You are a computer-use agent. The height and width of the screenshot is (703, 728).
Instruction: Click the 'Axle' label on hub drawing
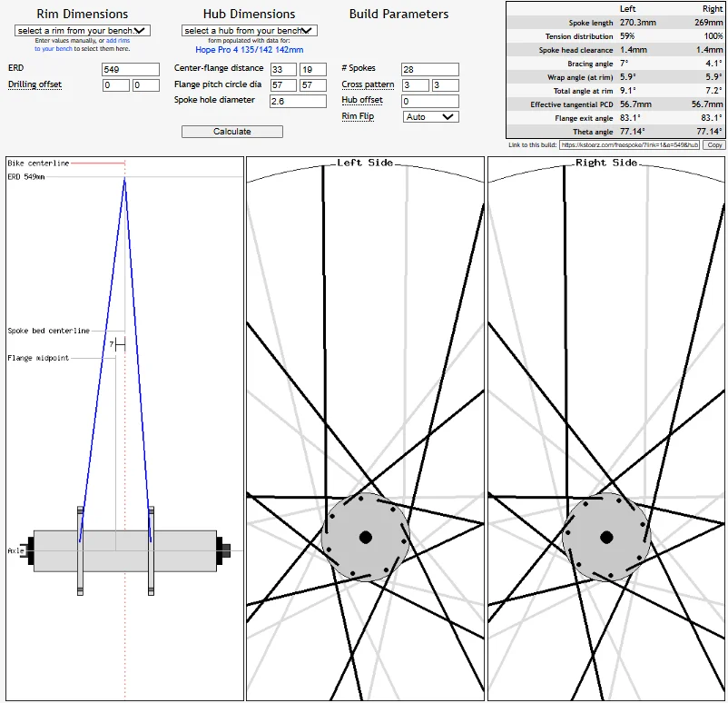15,550
